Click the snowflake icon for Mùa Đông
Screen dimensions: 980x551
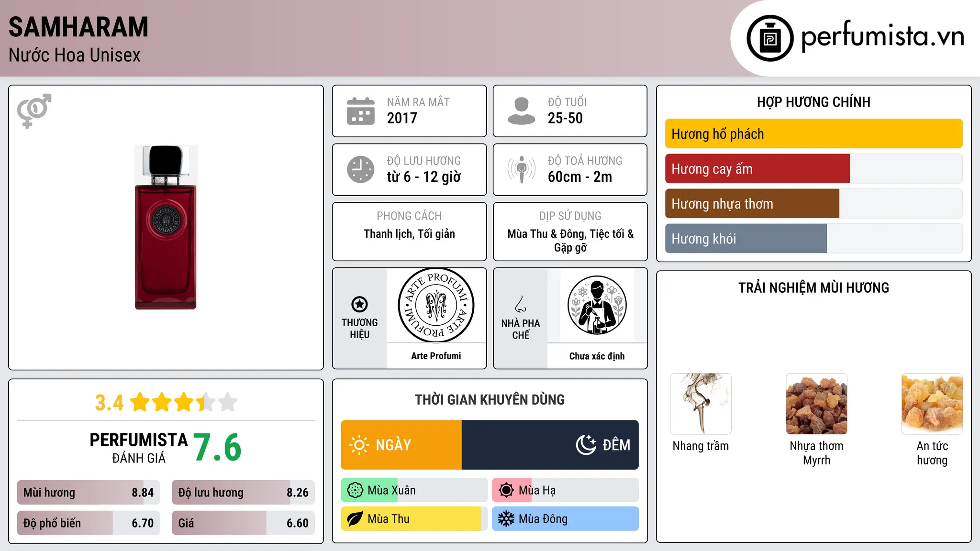506,519
